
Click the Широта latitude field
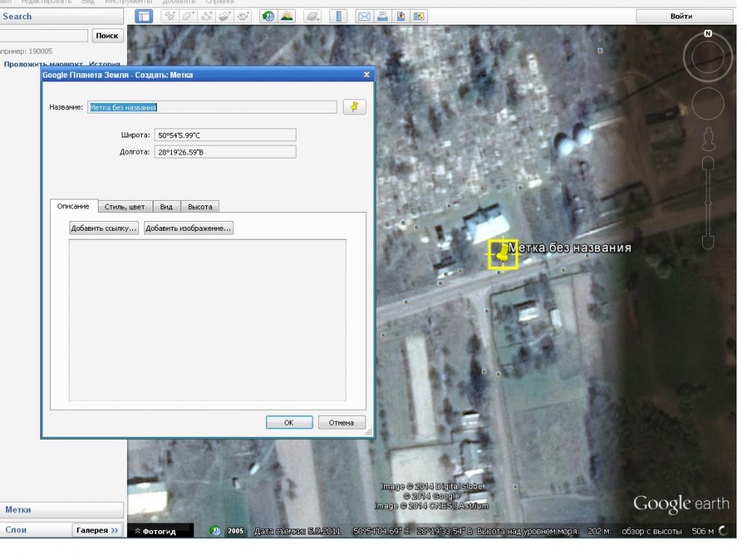pos(225,135)
